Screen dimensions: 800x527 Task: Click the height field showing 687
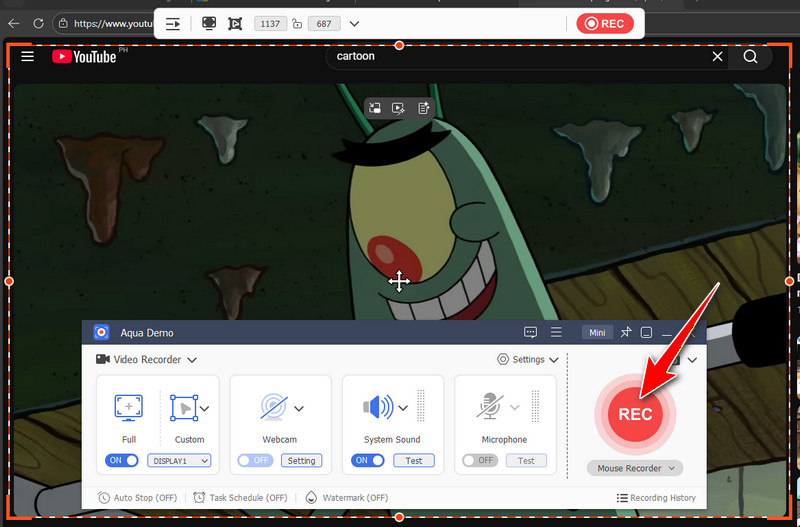click(x=324, y=23)
